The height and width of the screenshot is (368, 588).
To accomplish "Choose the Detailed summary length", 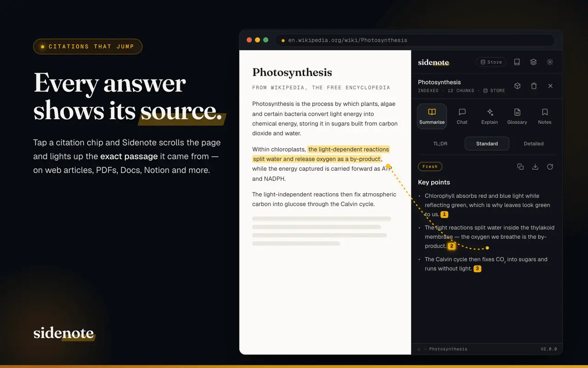I will tap(534, 144).
